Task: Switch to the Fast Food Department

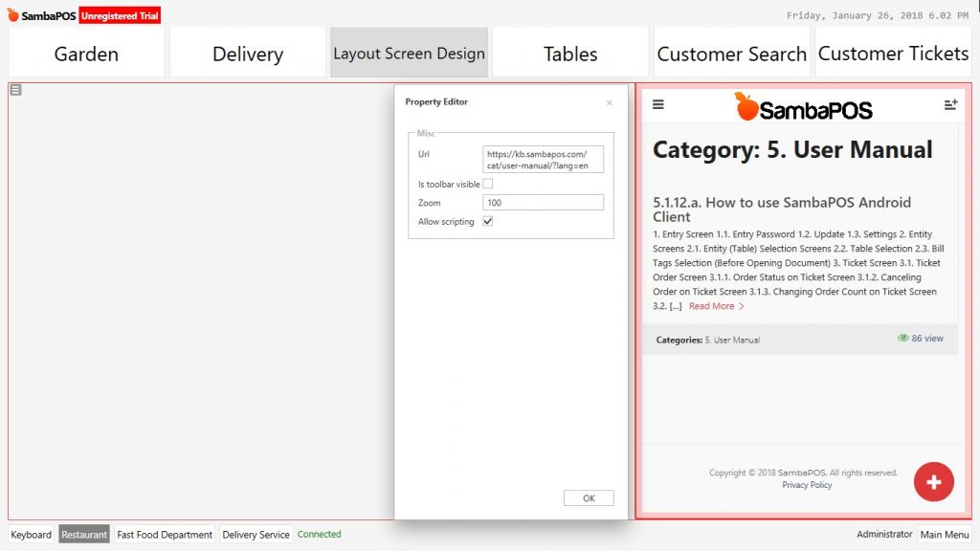Action: 165,534
